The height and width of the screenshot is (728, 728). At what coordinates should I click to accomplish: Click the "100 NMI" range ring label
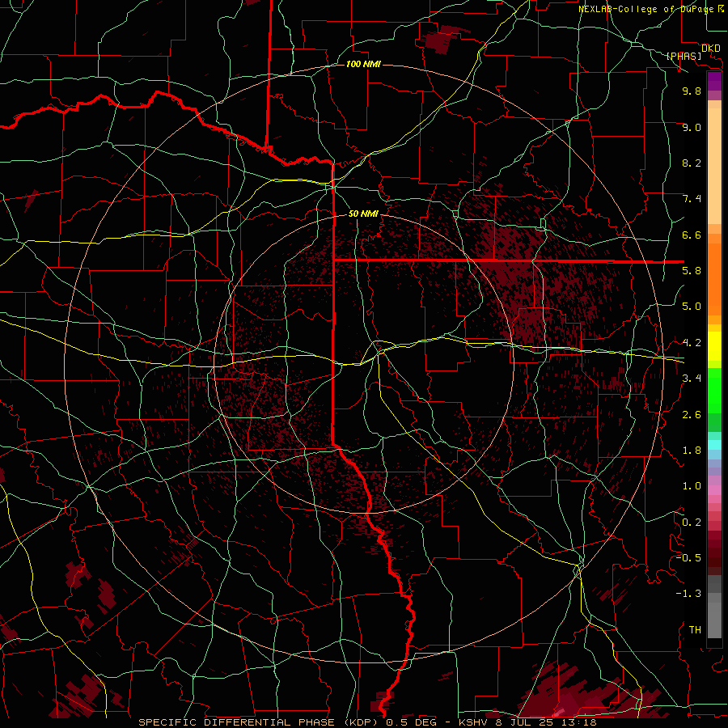tap(363, 64)
